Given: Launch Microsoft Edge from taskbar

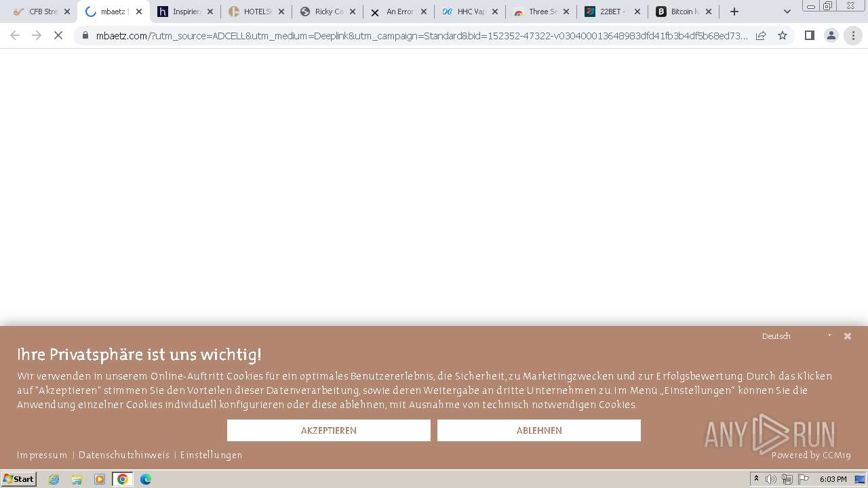Looking at the screenshot, I should (146, 479).
